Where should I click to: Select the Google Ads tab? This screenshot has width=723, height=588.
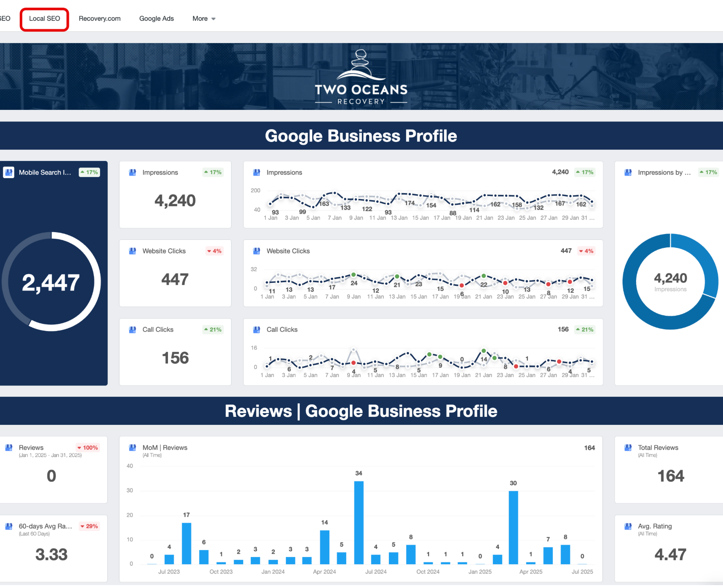coord(156,19)
